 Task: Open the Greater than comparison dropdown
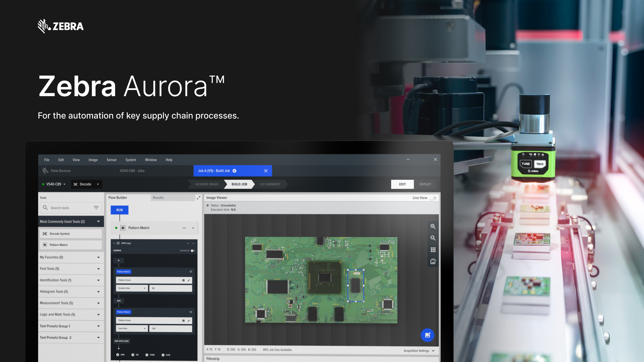point(132,288)
